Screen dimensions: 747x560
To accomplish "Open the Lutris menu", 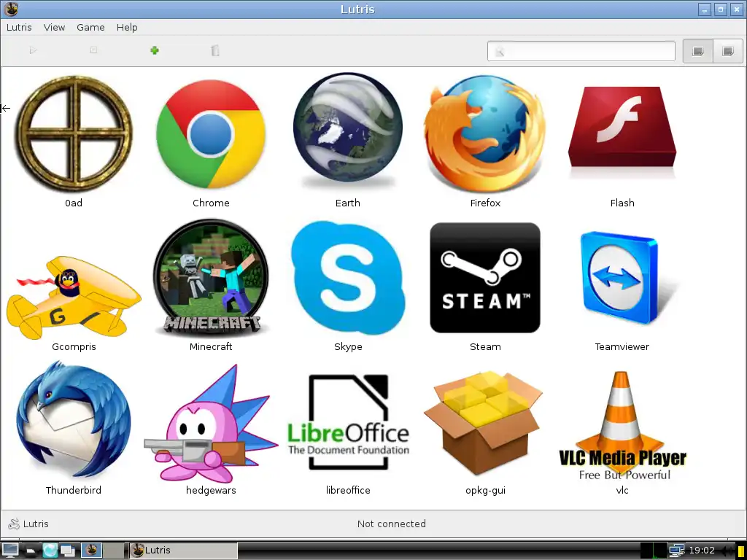I will coord(19,27).
